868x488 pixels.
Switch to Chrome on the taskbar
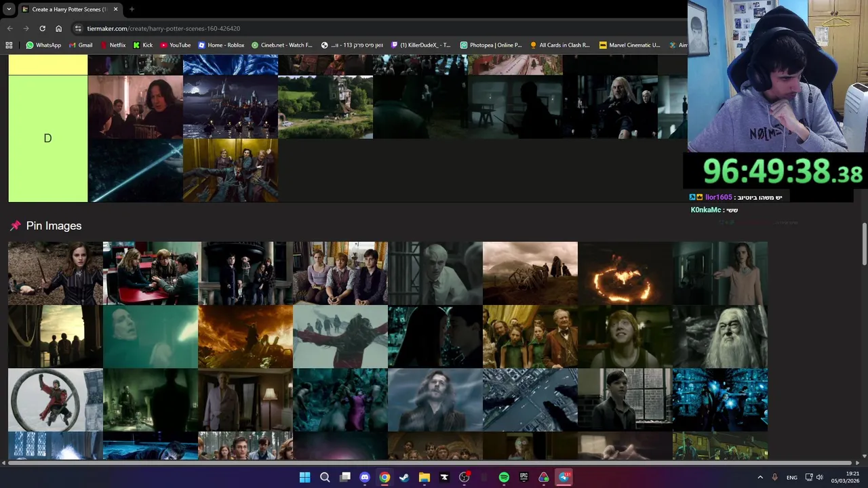point(384,477)
